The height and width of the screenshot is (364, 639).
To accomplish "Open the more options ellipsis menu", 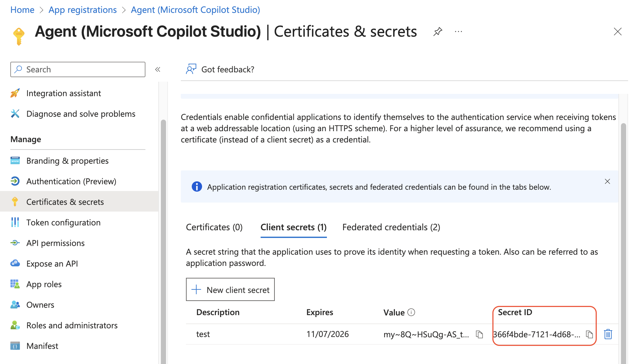I will (458, 32).
